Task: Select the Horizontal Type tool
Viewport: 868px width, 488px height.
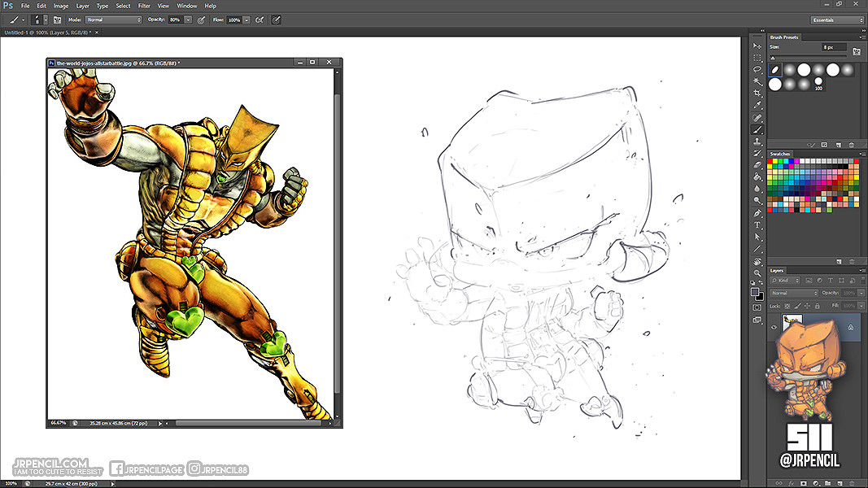Action: [x=757, y=224]
